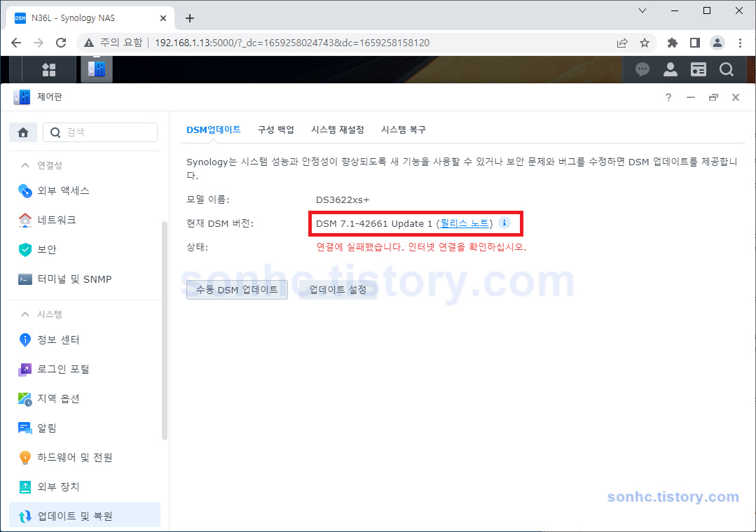Click the 수동 DSM 업데이트 button

(238, 290)
